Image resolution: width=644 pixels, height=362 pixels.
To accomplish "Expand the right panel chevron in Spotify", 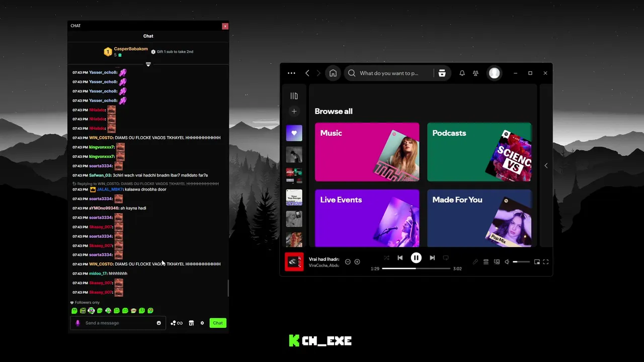I will tap(546, 165).
